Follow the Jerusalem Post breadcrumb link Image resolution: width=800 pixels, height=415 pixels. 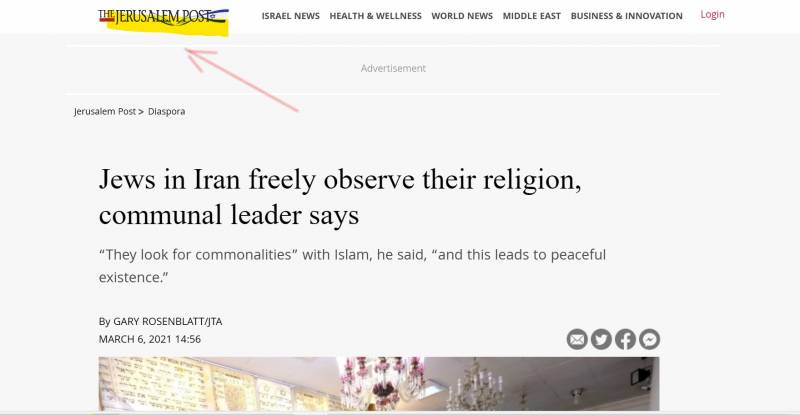(105, 111)
